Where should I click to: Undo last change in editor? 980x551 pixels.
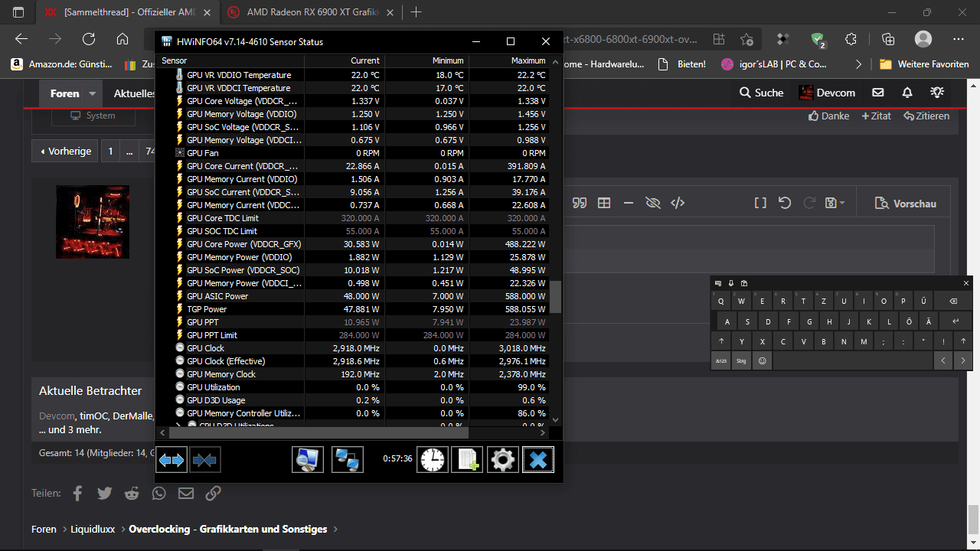pyautogui.click(x=785, y=203)
